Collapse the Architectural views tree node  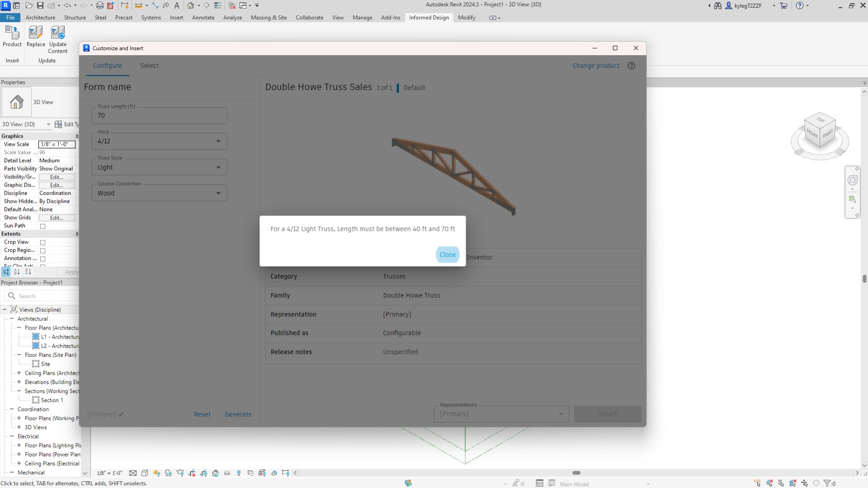click(12, 319)
